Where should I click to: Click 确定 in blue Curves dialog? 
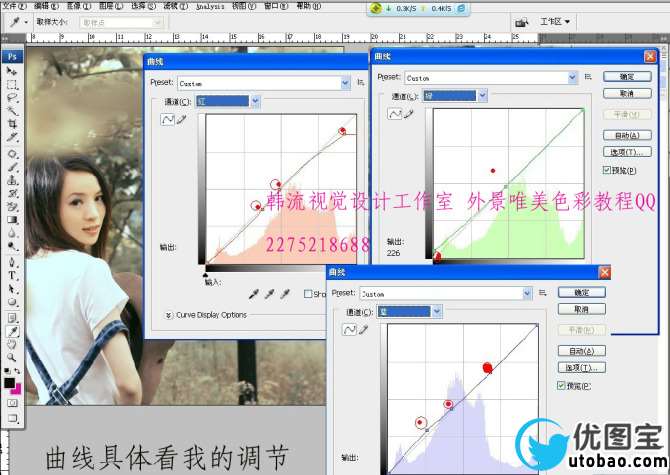pyautogui.click(x=582, y=292)
